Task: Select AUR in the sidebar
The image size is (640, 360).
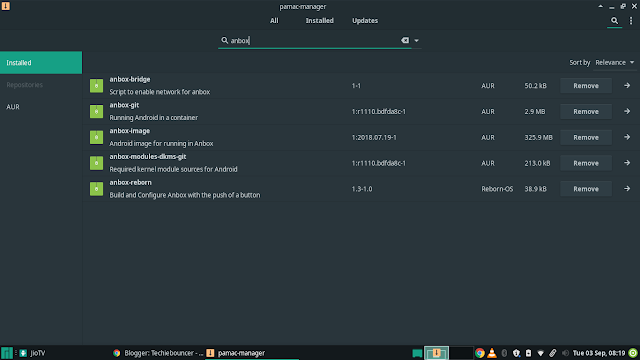Action: (41, 107)
